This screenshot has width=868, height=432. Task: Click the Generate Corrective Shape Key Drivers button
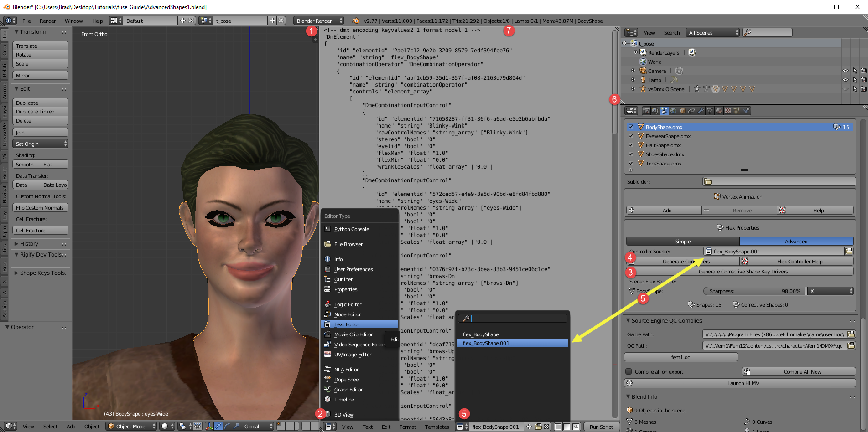point(740,272)
